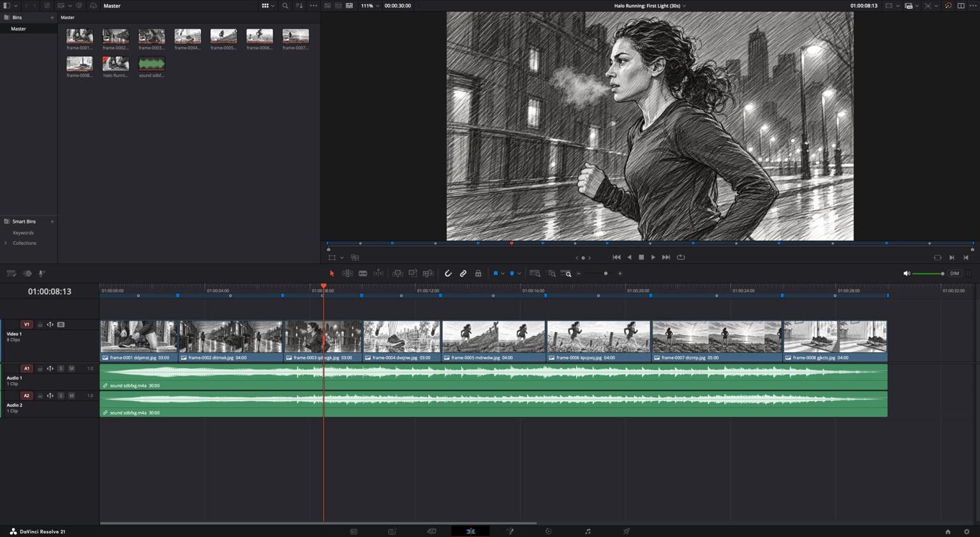Toggle Linked Selection chain icon
The height and width of the screenshot is (537, 980).
tap(463, 274)
